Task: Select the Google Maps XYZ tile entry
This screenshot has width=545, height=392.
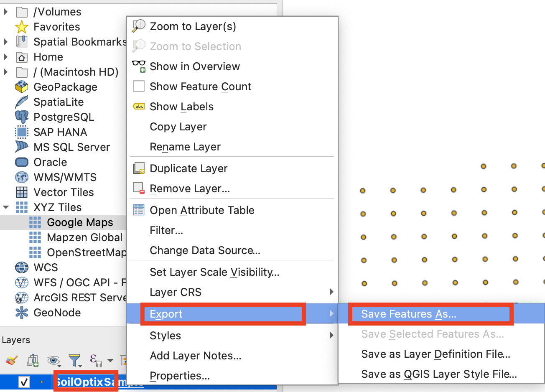Action: coord(80,222)
